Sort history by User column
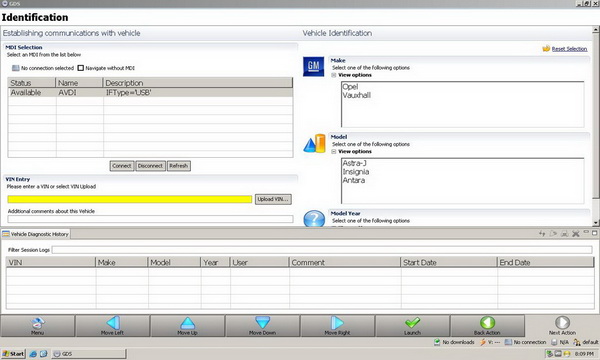This screenshot has width=600, height=360. tap(259, 262)
